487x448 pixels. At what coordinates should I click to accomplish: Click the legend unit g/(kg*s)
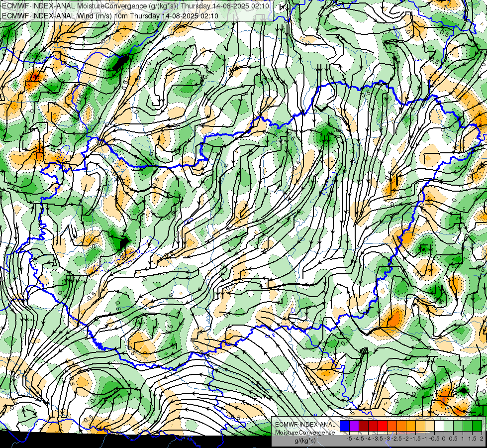tap(305, 441)
